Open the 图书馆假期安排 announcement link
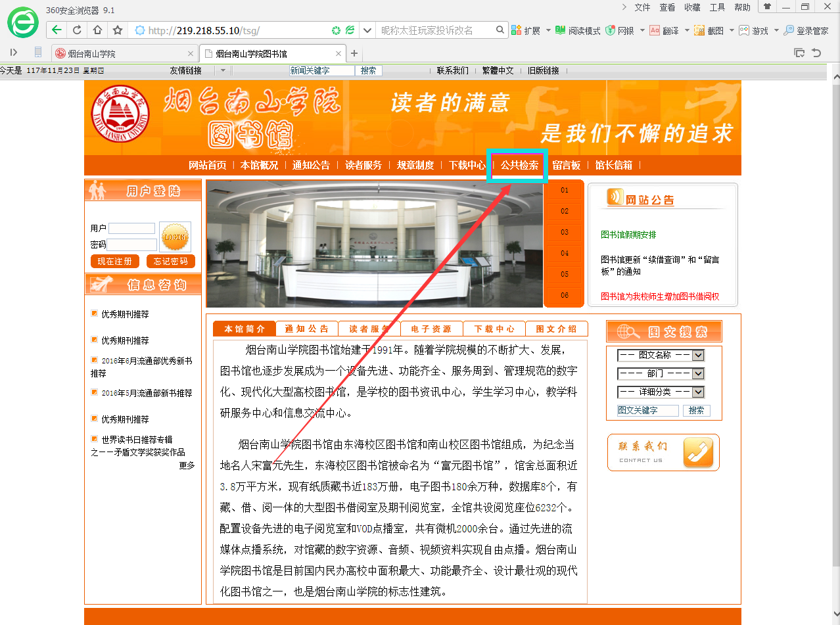The width and height of the screenshot is (840, 625). click(x=628, y=235)
